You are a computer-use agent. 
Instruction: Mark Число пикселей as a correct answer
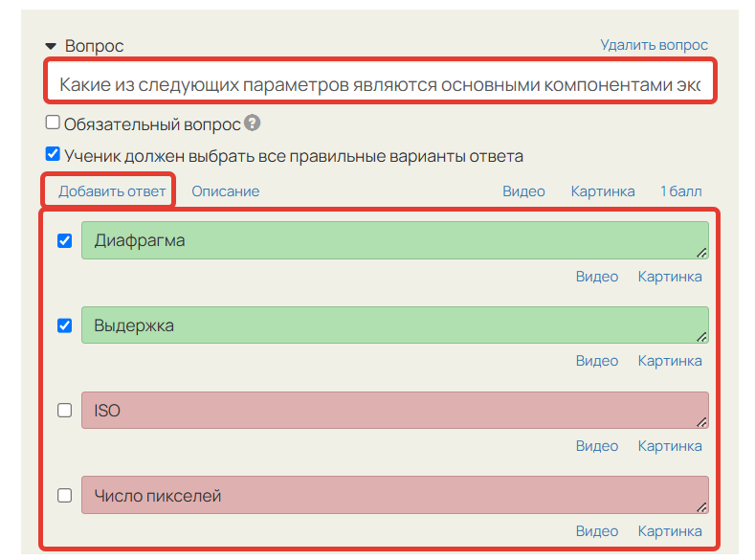coord(64,496)
